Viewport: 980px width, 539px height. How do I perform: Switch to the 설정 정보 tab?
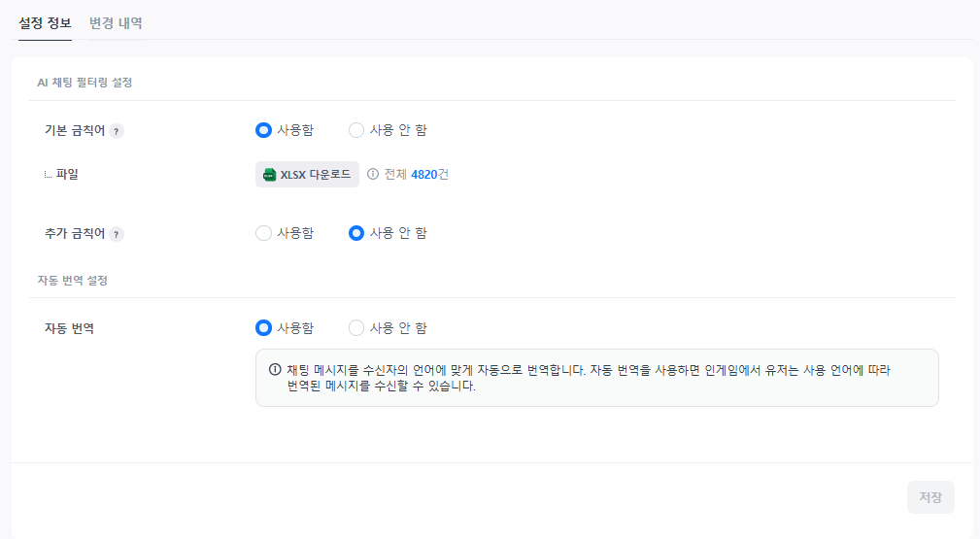(45, 22)
